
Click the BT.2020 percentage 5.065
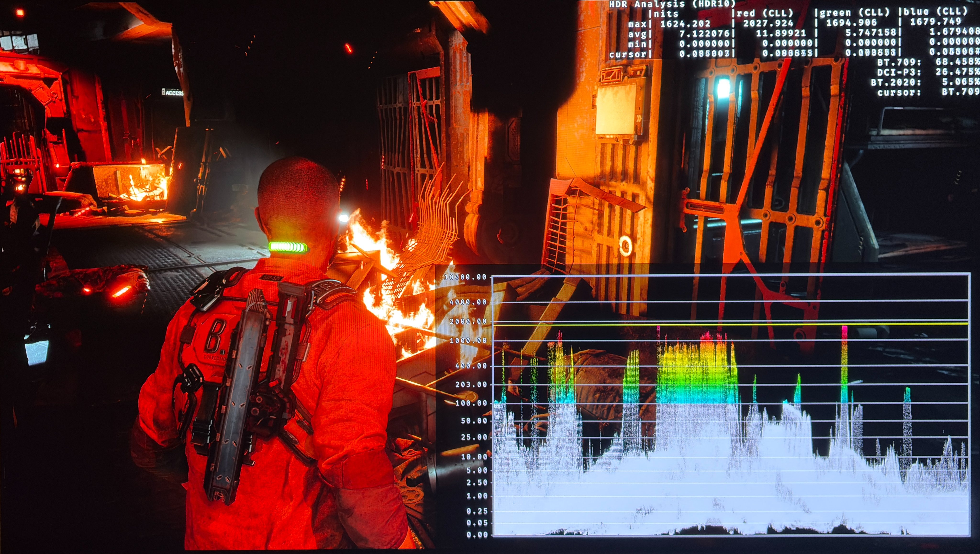(x=961, y=81)
